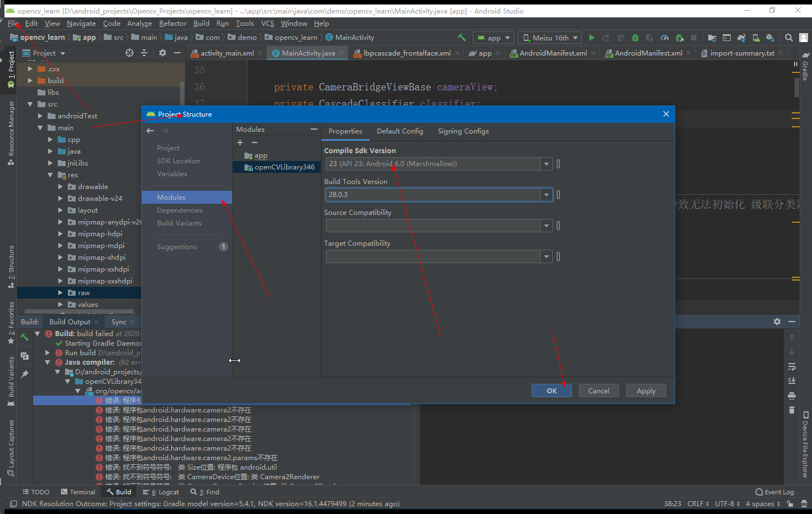Open Target Compatibility dropdown

coord(546,256)
